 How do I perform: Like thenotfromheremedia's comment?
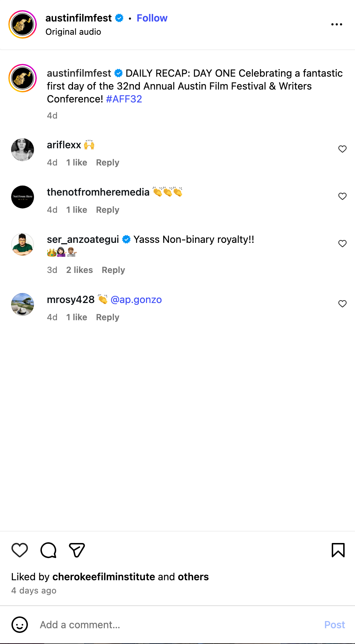coord(342,196)
